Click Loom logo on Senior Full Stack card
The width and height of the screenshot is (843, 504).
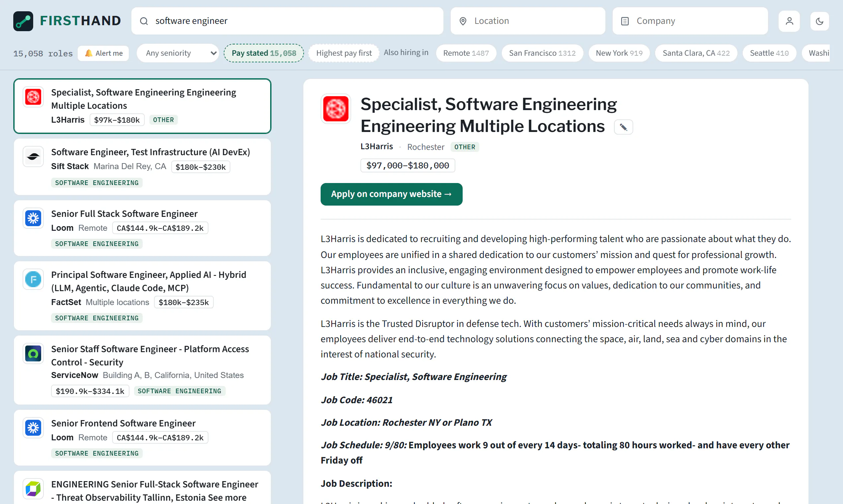(x=33, y=218)
